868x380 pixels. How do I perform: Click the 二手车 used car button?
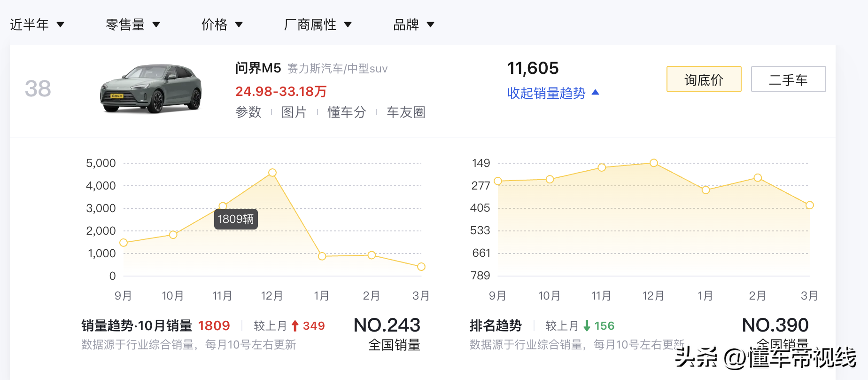click(789, 79)
